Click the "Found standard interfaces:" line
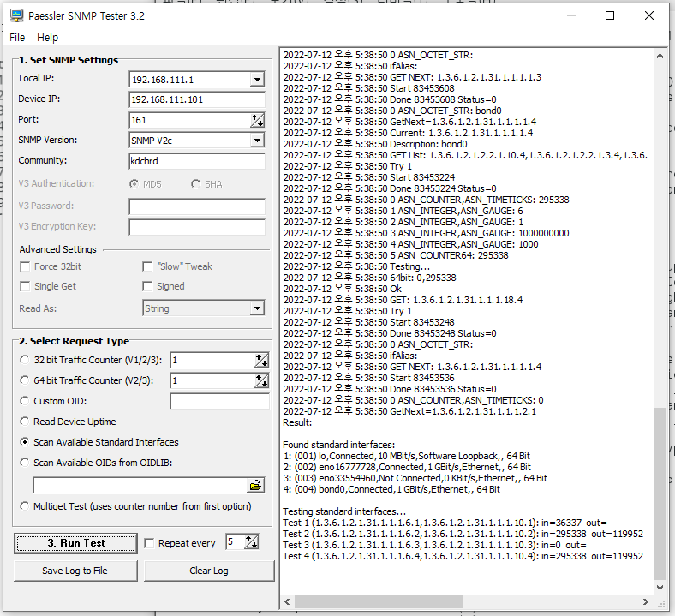675x616 pixels. point(339,445)
